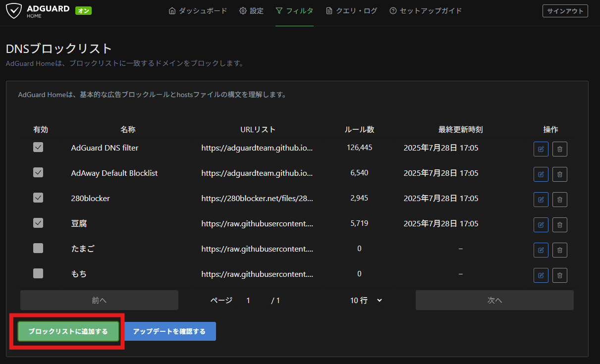Click the サインアウト button
Viewport: 600px width, 364px height.
[565, 11]
